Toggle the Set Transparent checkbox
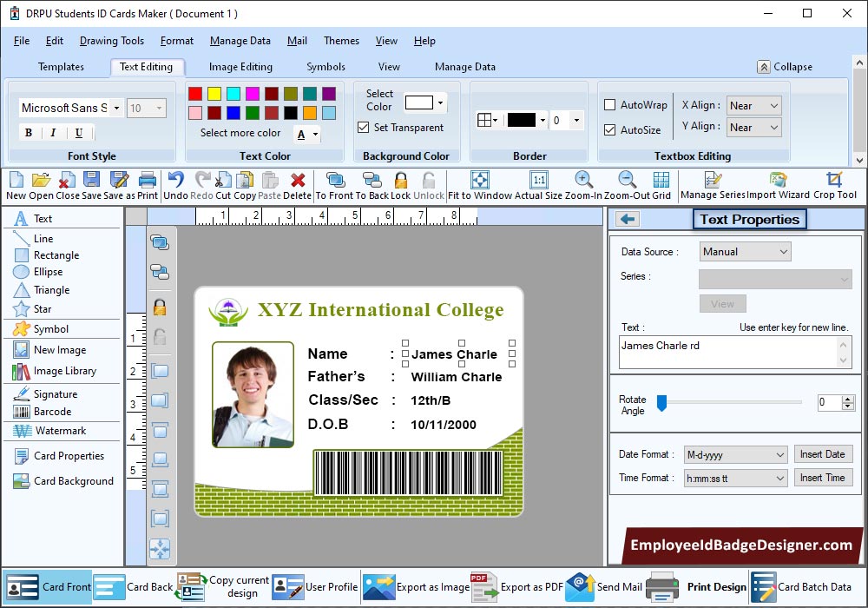 [x=364, y=128]
